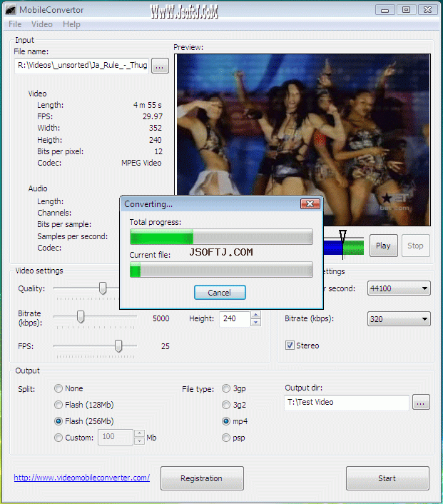This screenshot has width=443, height=504.
Task: Open the File menu
Action: [15, 24]
